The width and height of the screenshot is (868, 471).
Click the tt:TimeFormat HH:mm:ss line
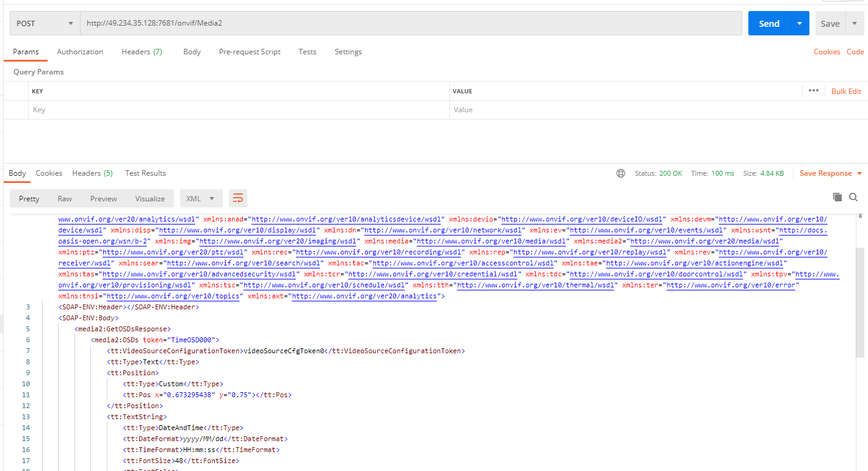coord(201,450)
